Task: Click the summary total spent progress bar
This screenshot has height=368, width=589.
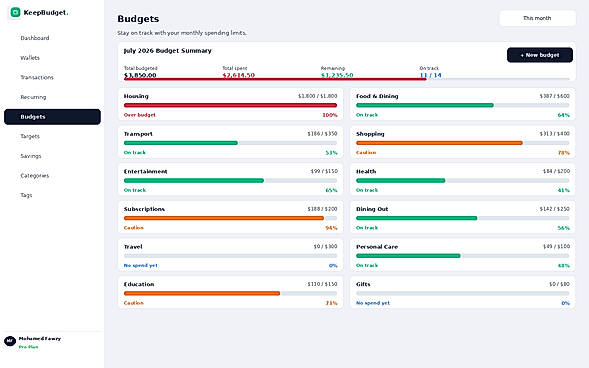Action: (x=346, y=79)
